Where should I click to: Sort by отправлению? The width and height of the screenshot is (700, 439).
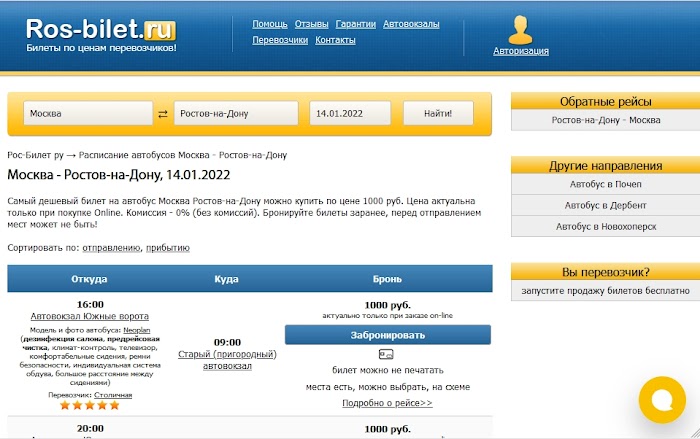[112, 248]
